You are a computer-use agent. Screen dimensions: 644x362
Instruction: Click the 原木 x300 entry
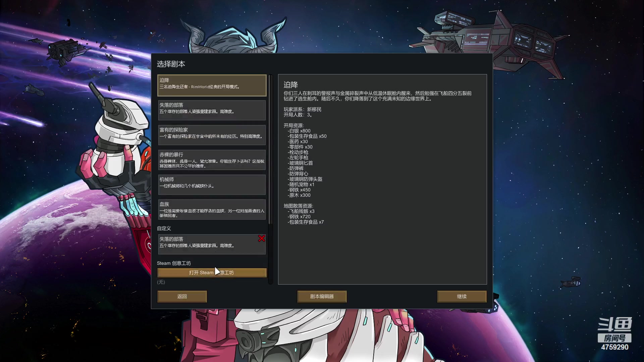point(299,195)
